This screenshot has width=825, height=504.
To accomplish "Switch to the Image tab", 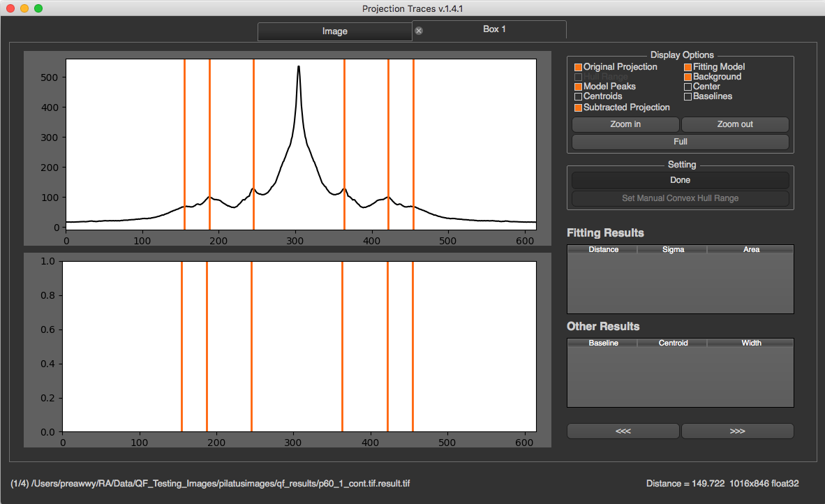I will [334, 31].
